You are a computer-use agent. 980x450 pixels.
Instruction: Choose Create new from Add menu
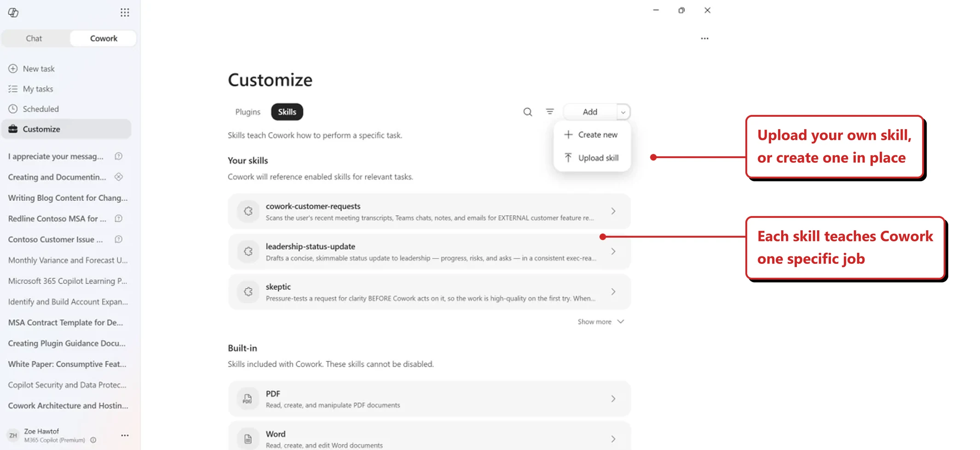[592, 135]
